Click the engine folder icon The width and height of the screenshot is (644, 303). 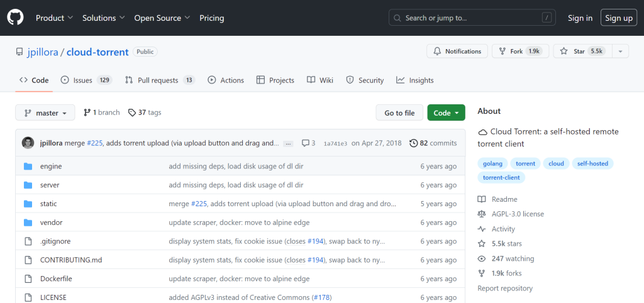(28, 167)
